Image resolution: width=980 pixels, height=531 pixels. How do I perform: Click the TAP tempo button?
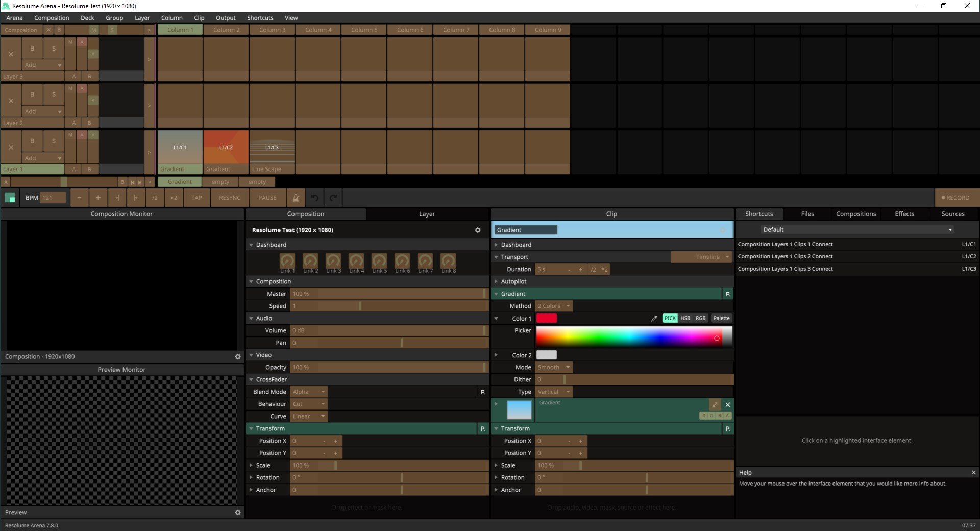(x=197, y=198)
